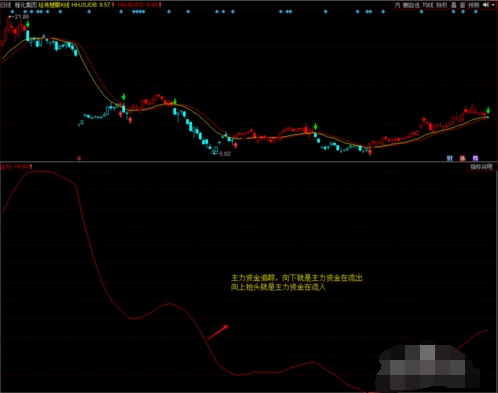Click the back arrow icon in toolbar

click(486, 5)
